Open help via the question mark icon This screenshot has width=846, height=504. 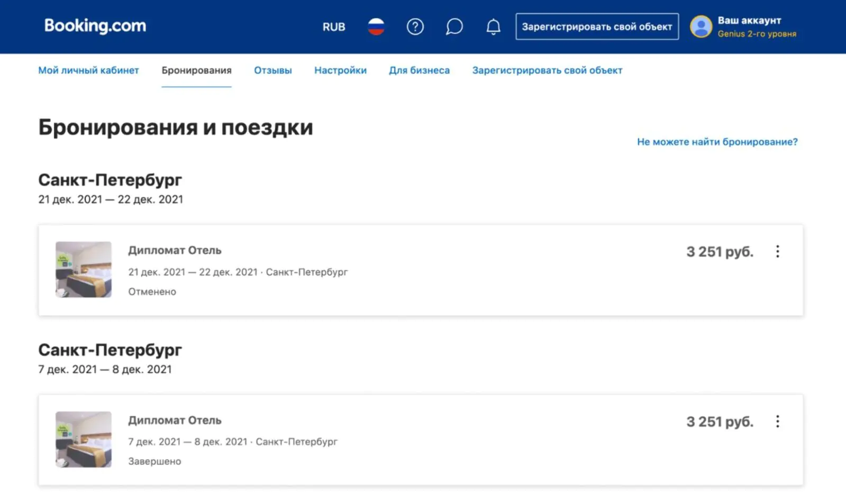415,26
